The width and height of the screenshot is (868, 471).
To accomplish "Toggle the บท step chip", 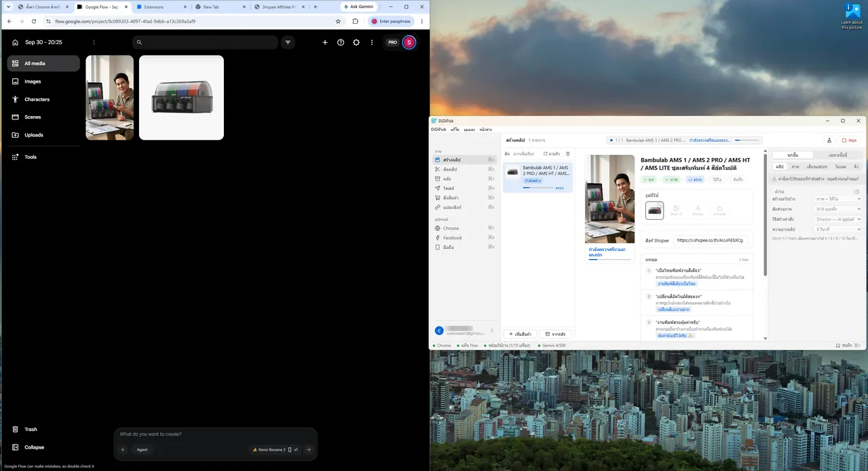I will (x=650, y=180).
